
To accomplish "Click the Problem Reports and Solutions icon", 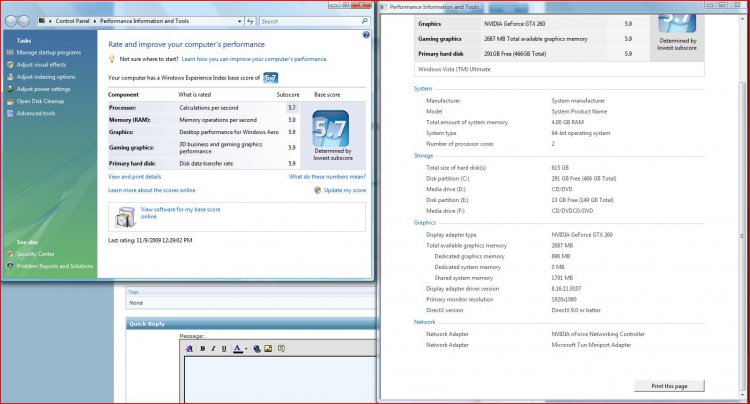I will [x=10, y=266].
